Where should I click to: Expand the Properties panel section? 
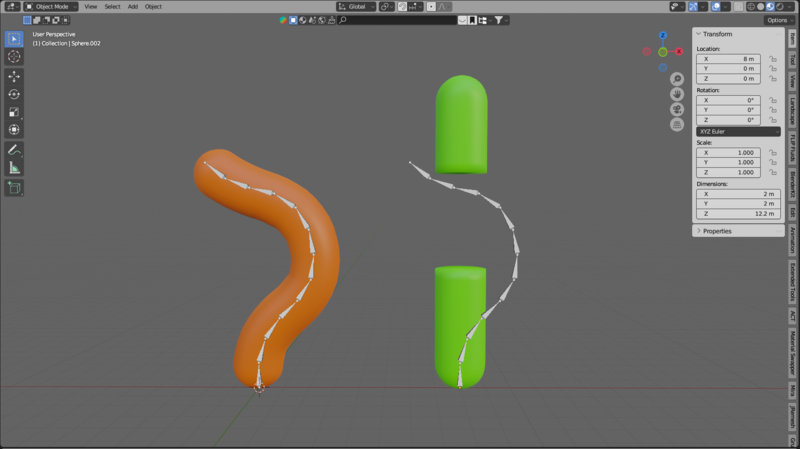[x=717, y=231]
